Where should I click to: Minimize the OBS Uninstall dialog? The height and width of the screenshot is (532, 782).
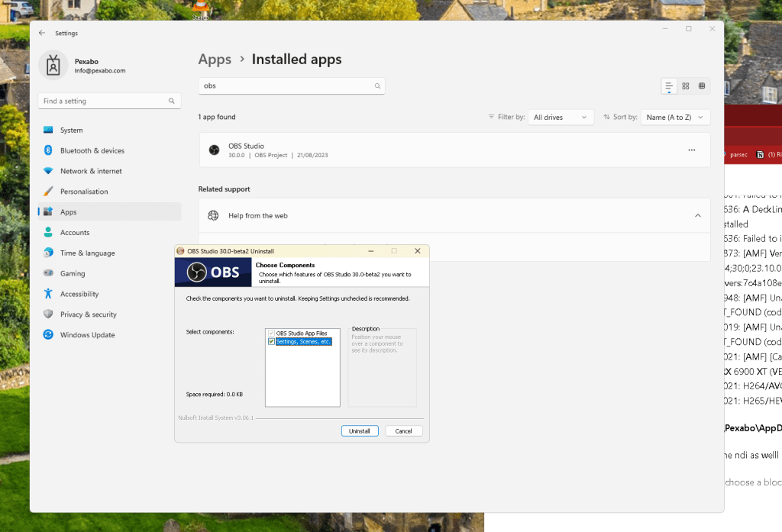point(371,251)
